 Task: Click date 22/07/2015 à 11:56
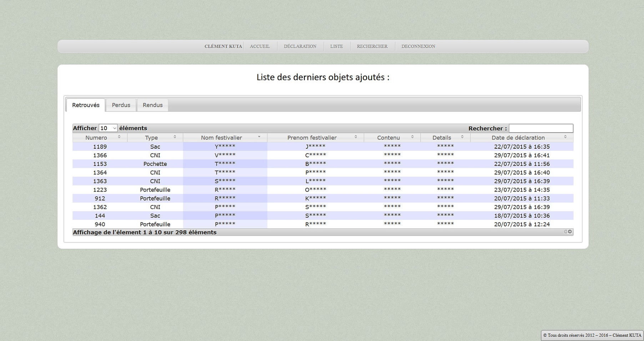(x=522, y=164)
